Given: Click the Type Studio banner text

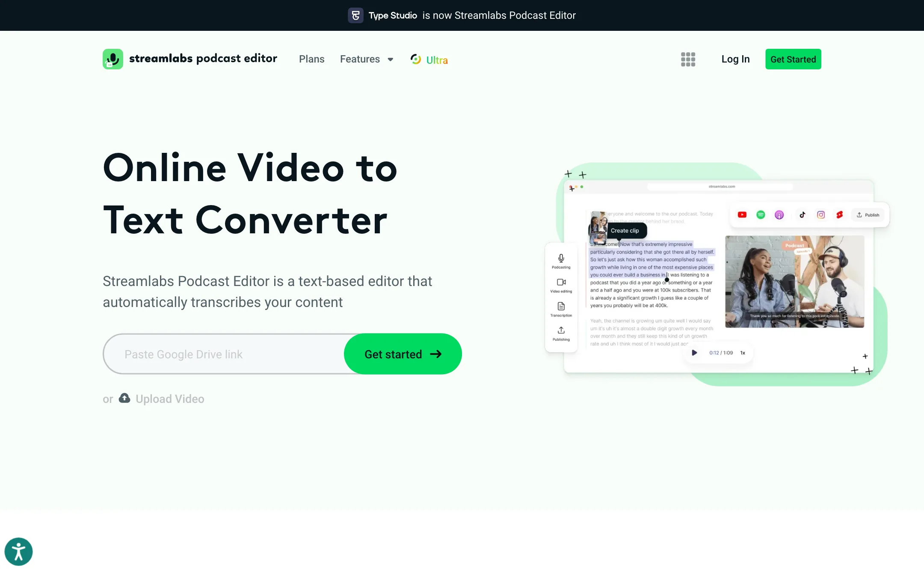Looking at the screenshot, I should 393,15.
